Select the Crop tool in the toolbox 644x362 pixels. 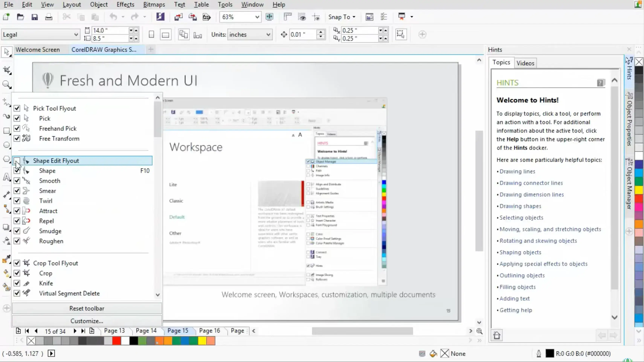(x=7, y=70)
